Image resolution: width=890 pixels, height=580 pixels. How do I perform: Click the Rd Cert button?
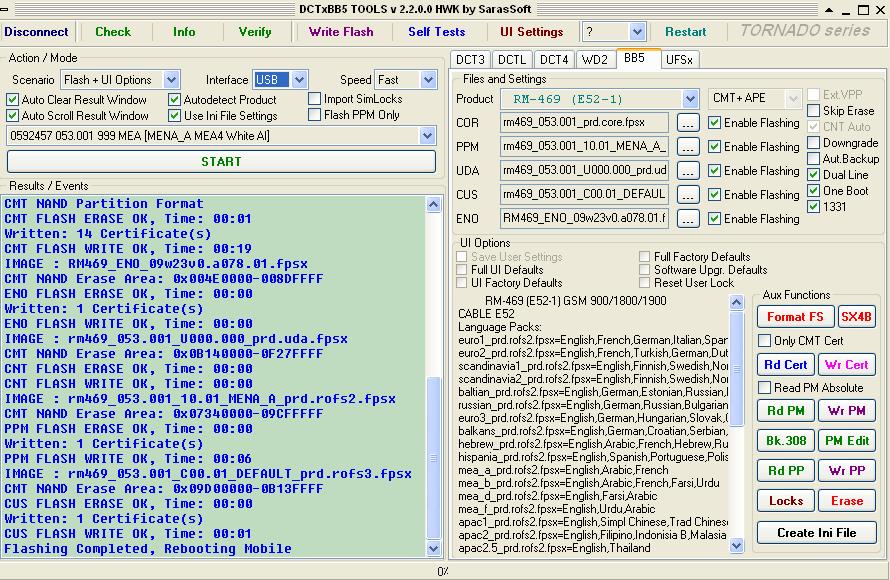pos(786,365)
